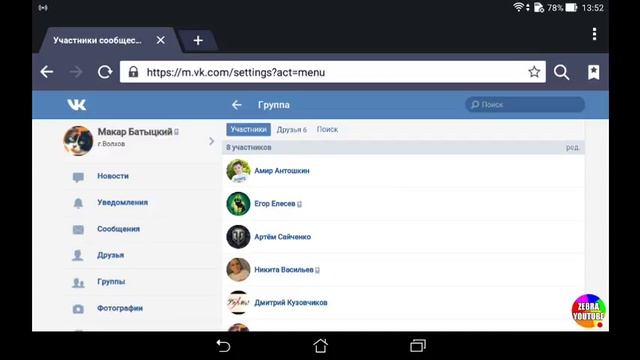Open Фотографии in sidebar
This screenshot has width=640, height=360.
[120, 308]
